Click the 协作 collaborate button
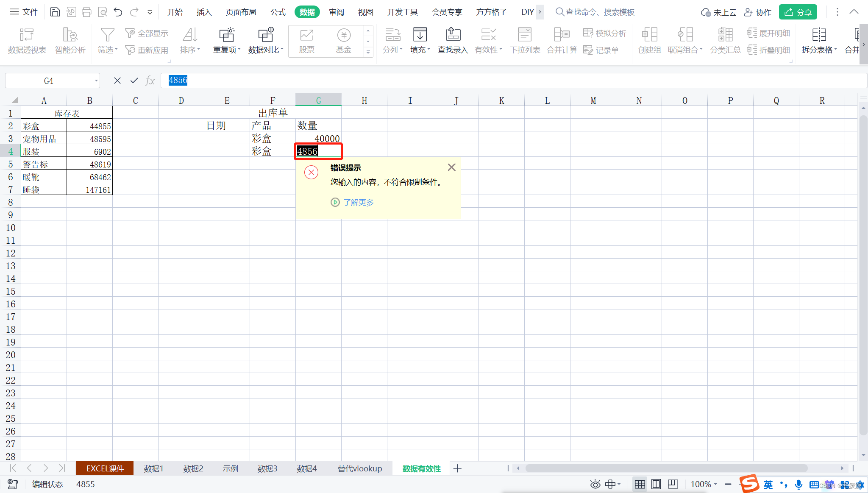The width and height of the screenshot is (868, 493). click(x=758, y=12)
